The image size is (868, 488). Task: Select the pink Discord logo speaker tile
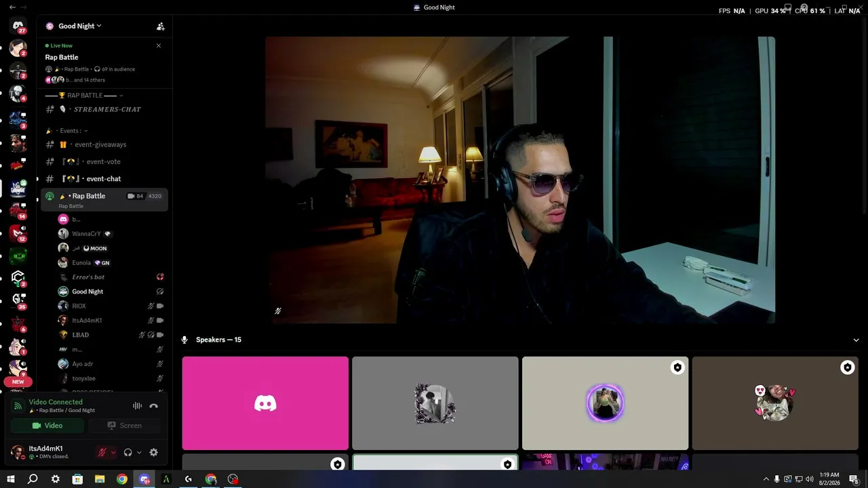click(x=265, y=403)
